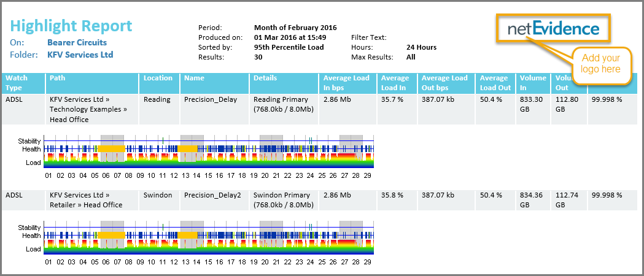This screenshot has height=276, width=644.
Task: Select the Location column header
Action: [160, 83]
